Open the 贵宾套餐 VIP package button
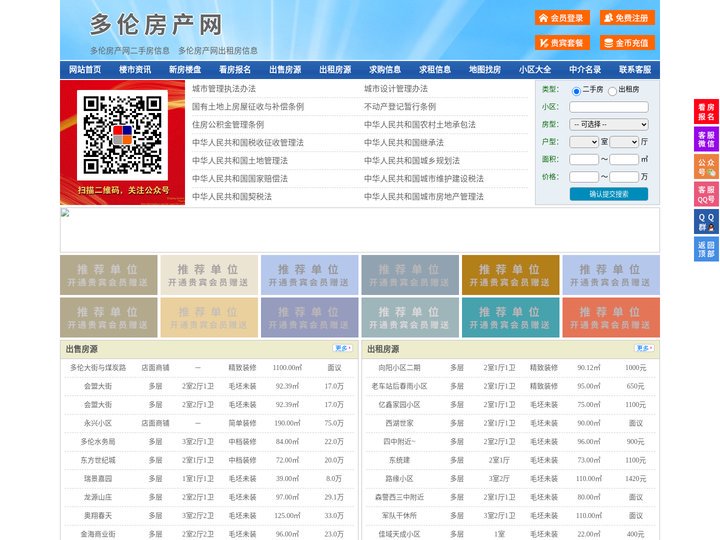The height and width of the screenshot is (540, 720). tap(562, 43)
